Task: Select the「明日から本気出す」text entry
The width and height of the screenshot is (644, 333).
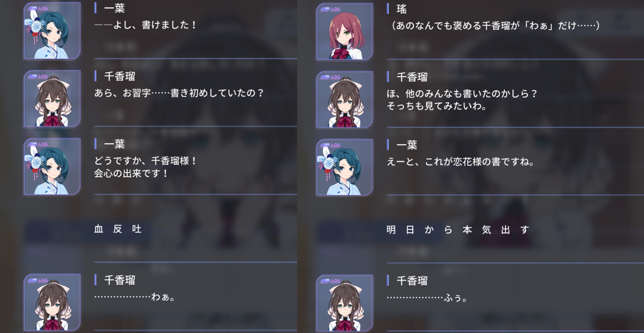Action: tap(458, 230)
